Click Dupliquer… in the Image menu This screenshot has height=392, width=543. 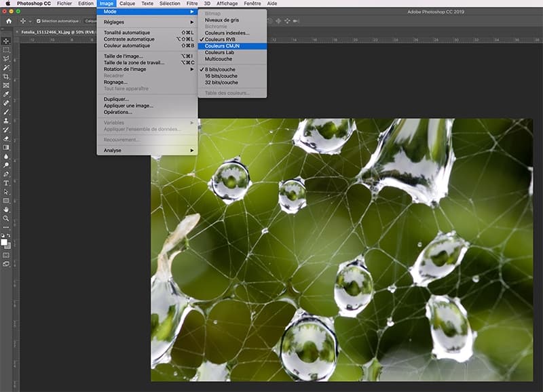click(x=116, y=99)
